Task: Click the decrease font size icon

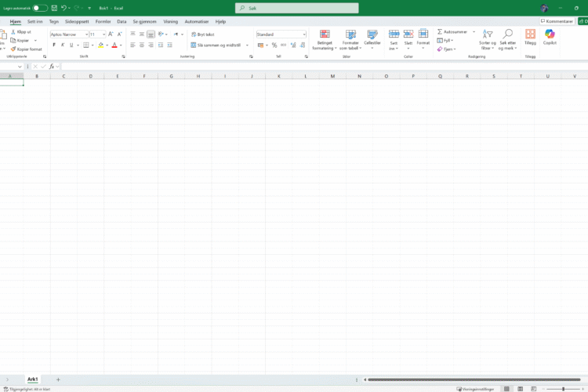Action: pyautogui.click(x=120, y=34)
